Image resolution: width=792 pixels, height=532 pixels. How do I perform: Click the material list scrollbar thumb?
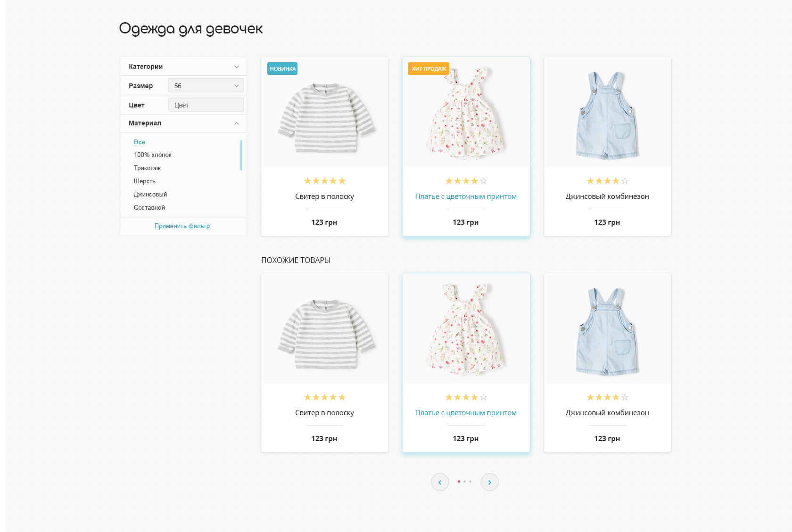pyautogui.click(x=241, y=155)
